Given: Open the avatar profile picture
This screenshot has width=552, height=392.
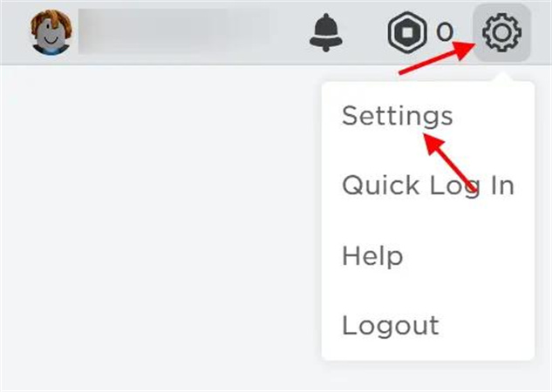Looking at the screenshot, I should 51,32.
